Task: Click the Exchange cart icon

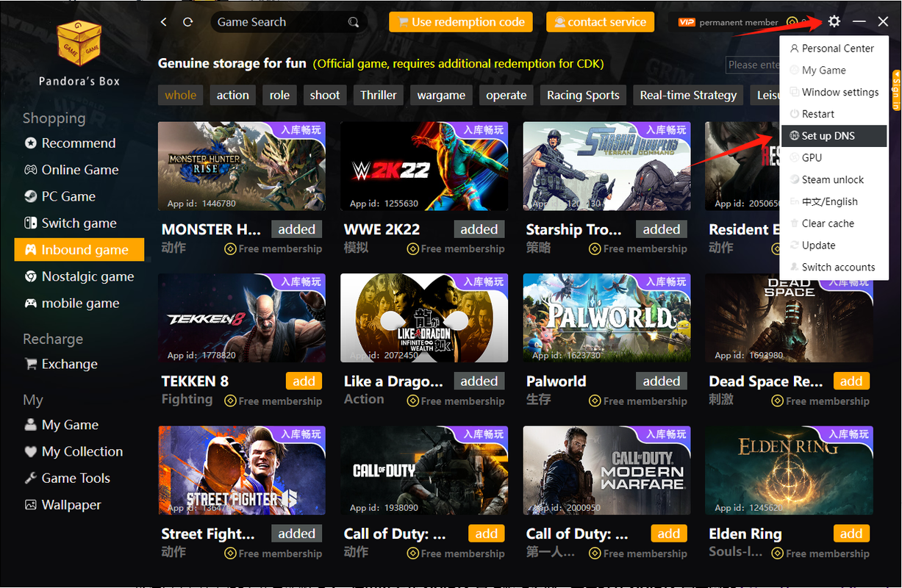Action: pyautogui.click(x=30, y=364)
